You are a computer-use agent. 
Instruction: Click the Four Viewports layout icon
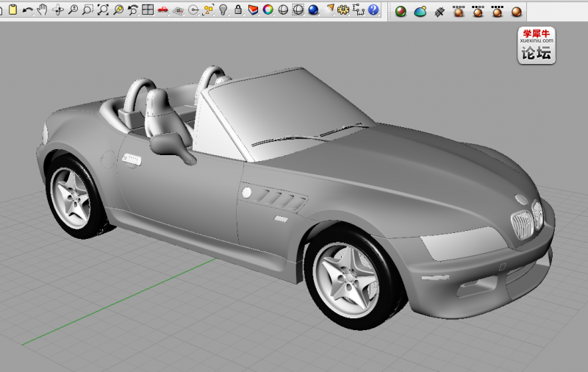pos(148,10)
